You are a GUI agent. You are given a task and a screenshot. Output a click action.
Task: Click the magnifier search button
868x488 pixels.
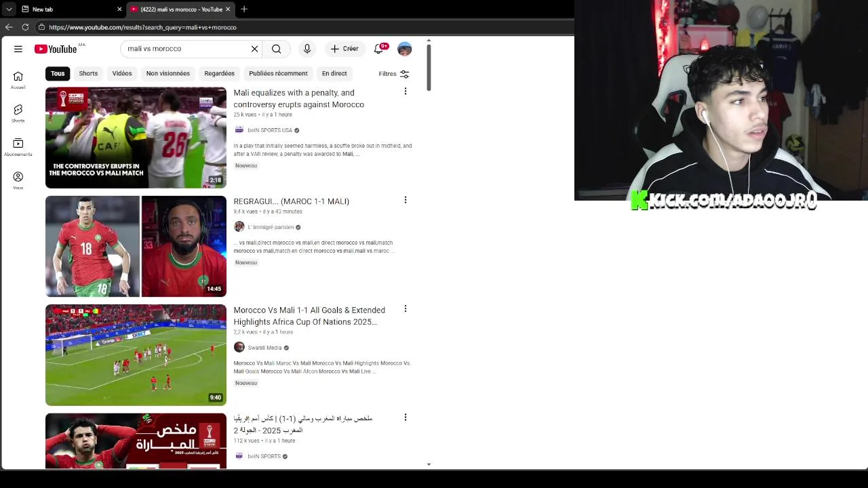(x=277, y=49)
